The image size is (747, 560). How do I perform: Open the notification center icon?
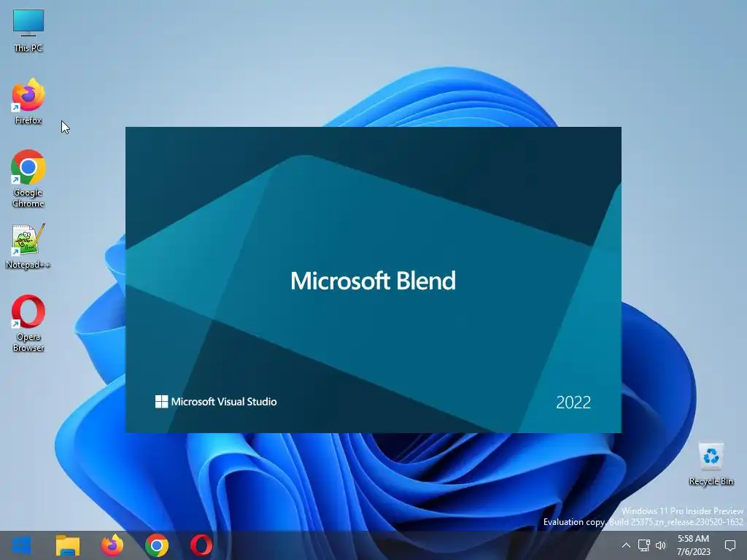(x=729, y=545)
